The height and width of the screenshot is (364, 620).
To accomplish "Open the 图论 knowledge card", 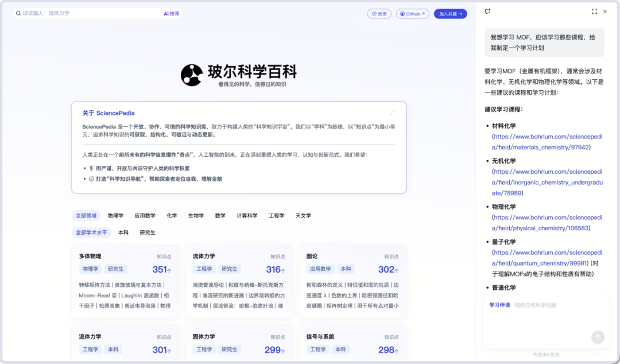I will point(352,281).
